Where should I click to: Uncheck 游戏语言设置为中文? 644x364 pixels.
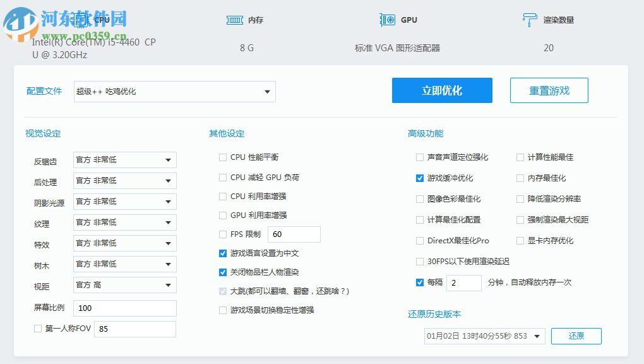coord(222,253)
